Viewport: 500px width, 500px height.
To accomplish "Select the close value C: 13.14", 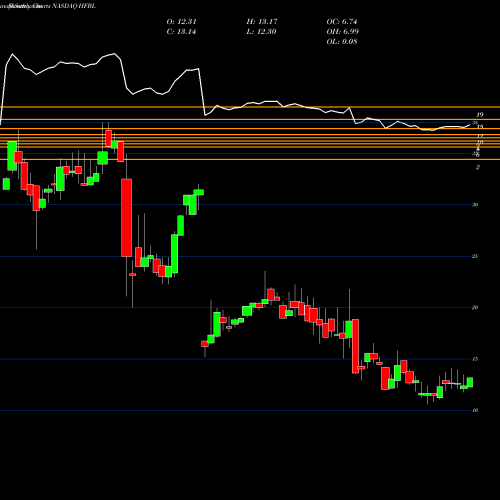I will 181,32.
